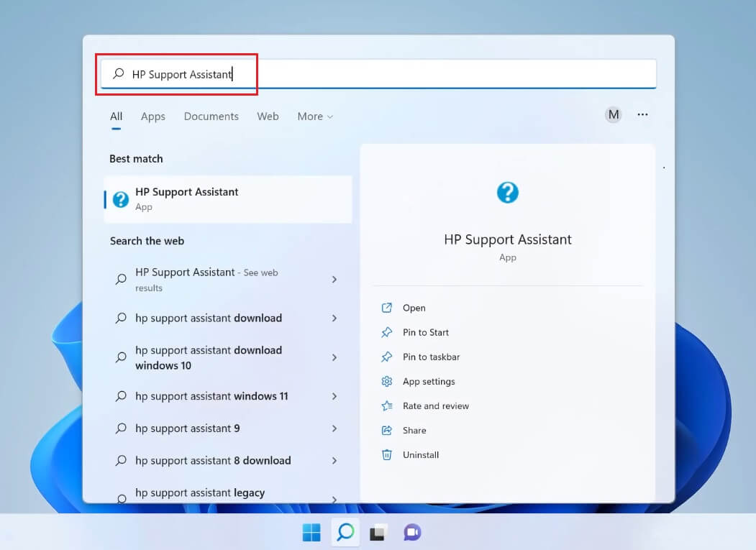Image resolution: width=756 pixels, height=550 pixels.
Task: Click the Chat icon on the taskbar
Action: tap(411, 532)
